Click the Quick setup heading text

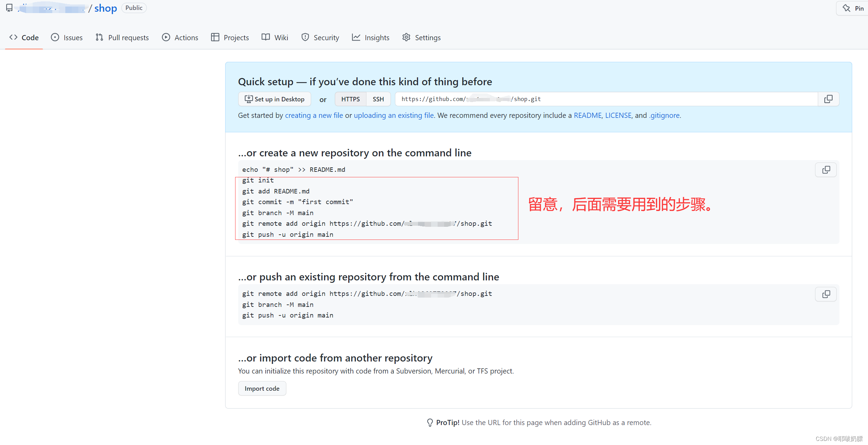tap(365, 81)
